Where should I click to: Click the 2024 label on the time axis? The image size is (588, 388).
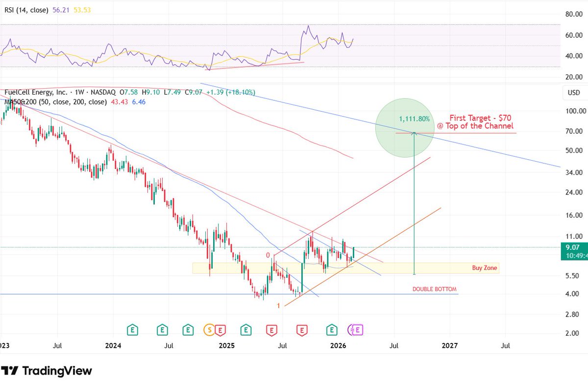pyautogui.click(x=113, y=346)
